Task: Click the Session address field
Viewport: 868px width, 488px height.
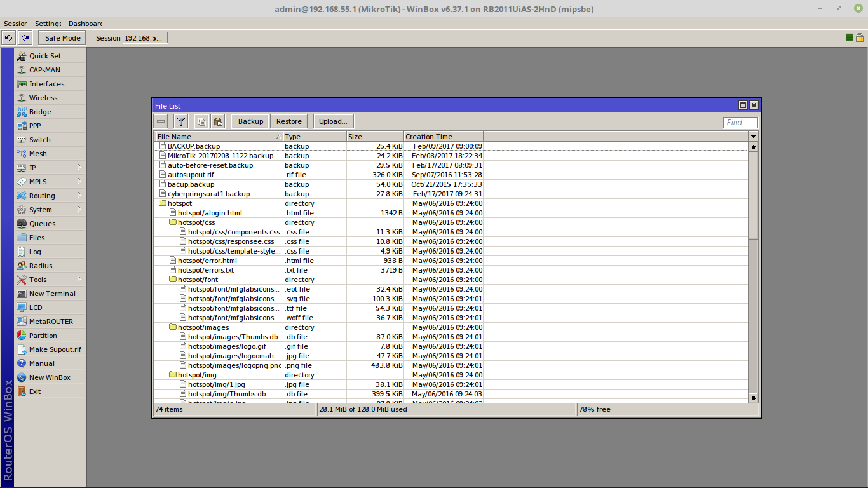Action: point(145,38)
